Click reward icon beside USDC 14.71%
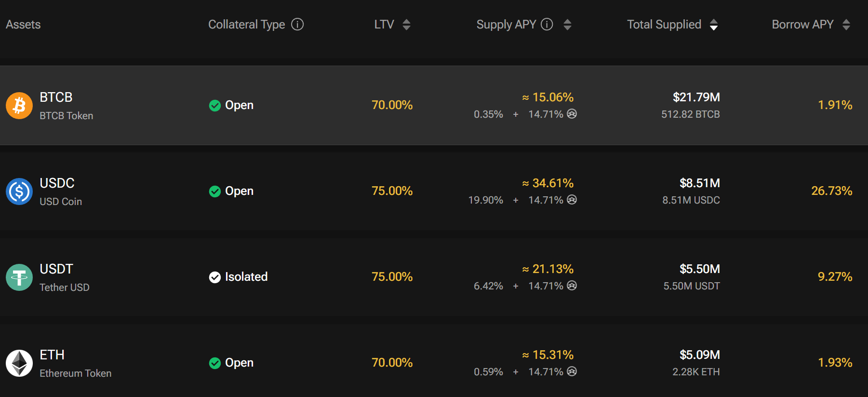 572,200
